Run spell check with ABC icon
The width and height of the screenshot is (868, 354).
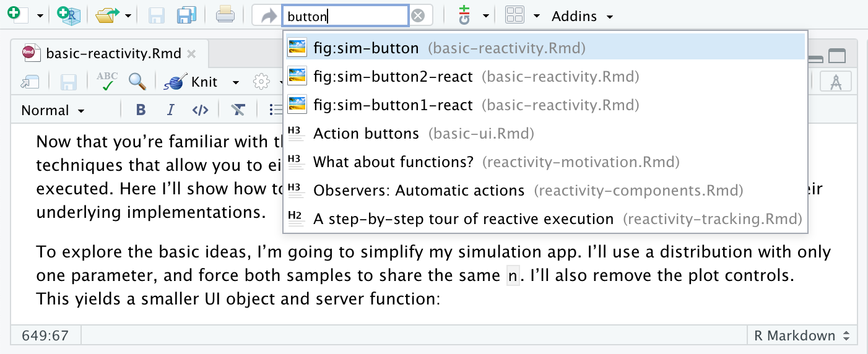pos(108,81)
